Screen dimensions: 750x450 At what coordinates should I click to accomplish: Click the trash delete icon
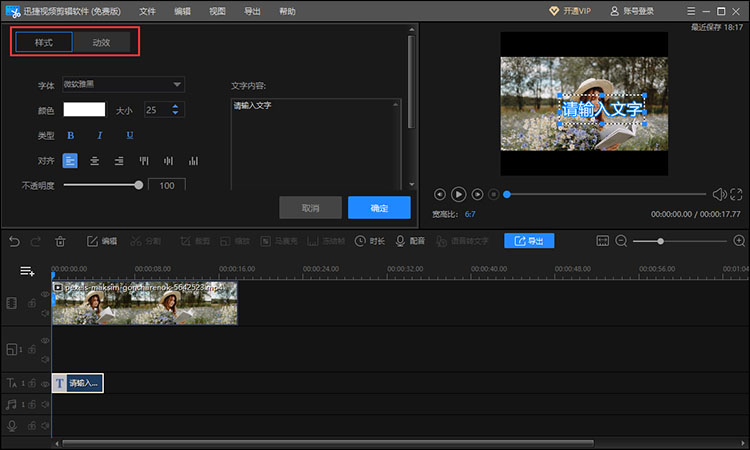[60, 241]
